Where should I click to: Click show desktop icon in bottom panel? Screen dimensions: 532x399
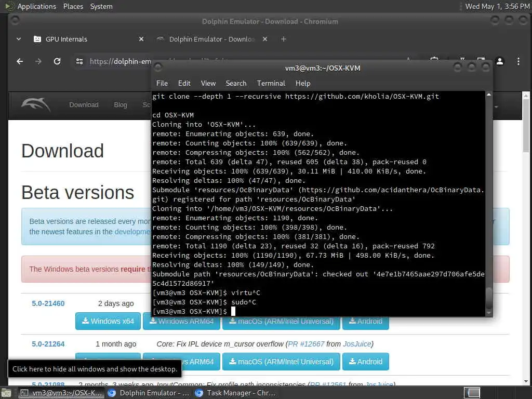(6, 393)
